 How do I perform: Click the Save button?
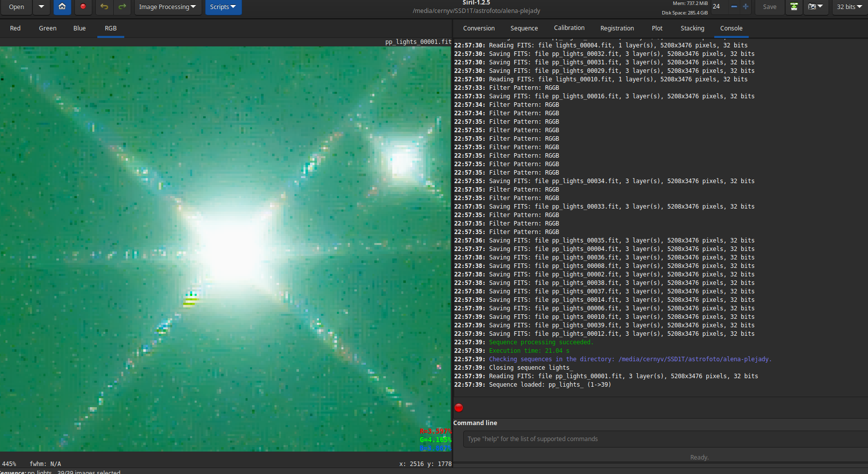click(769, 6)
